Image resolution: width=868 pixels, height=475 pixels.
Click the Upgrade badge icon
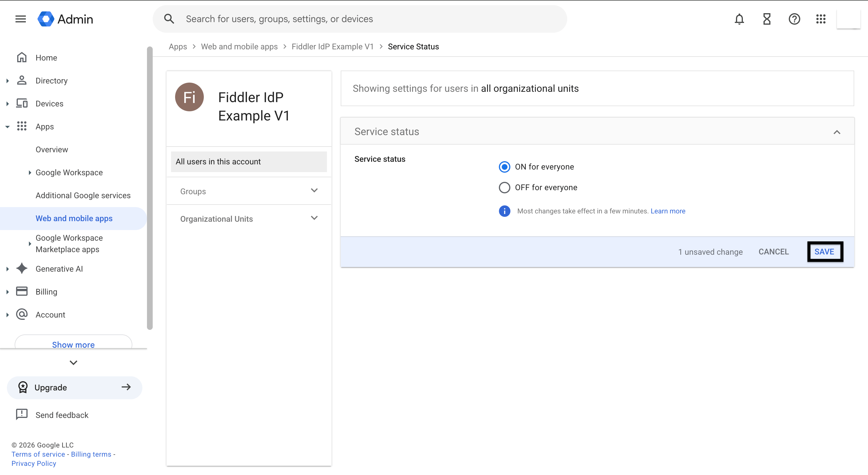23,387
